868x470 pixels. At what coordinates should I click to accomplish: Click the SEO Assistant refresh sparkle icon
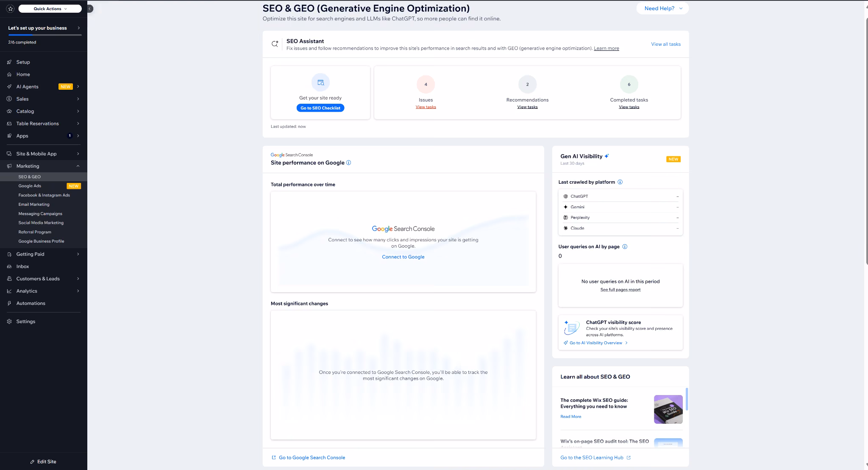tap(275, 44)
